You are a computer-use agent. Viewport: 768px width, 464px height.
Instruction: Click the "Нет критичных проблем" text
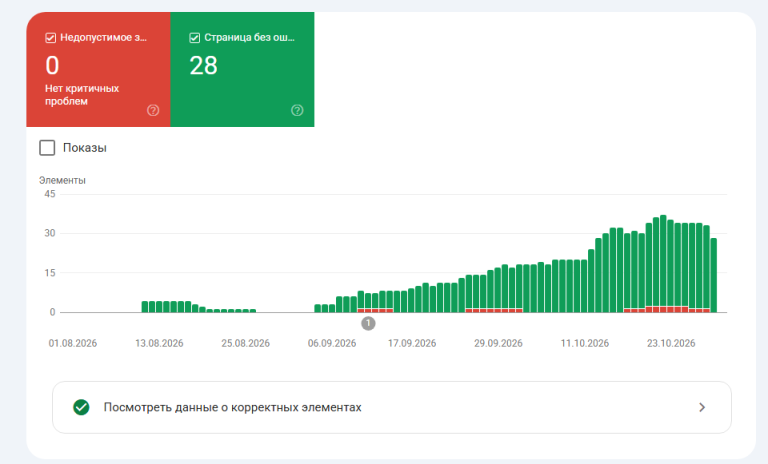82,95
